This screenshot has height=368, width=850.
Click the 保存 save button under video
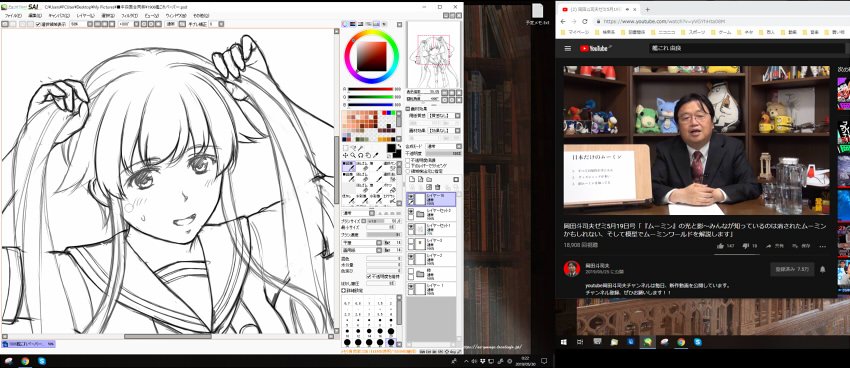[801, 246]
